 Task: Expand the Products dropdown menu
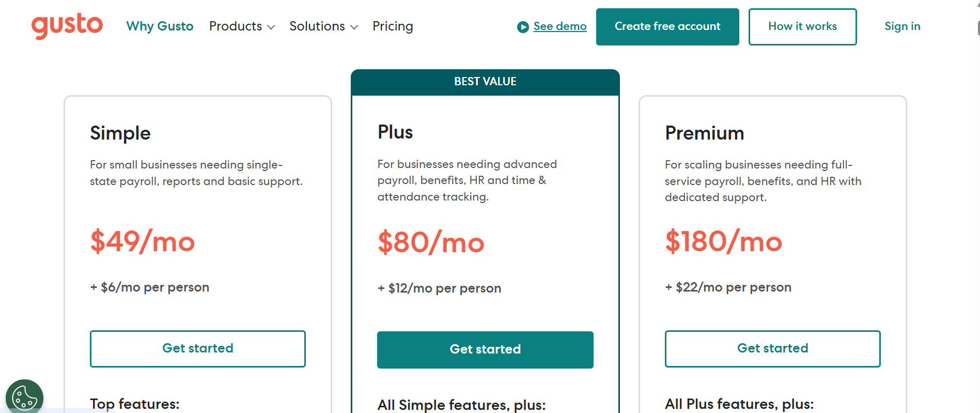(x=236, y=26)
